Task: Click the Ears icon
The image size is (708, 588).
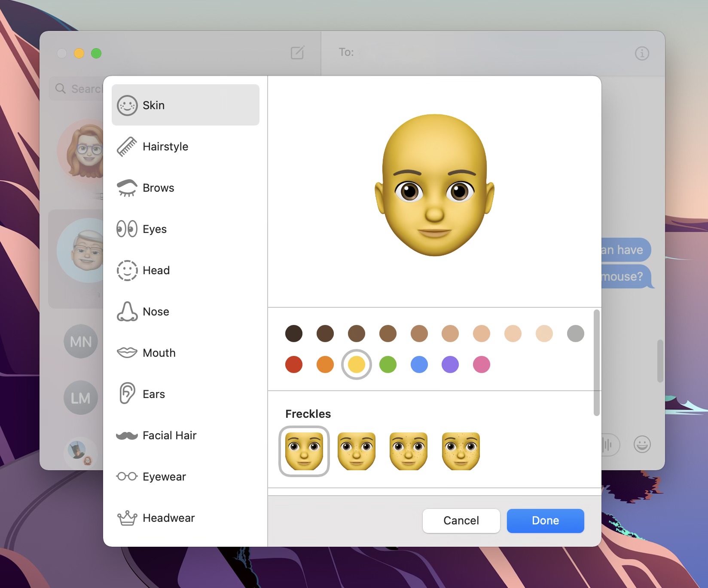Action: 127,394
